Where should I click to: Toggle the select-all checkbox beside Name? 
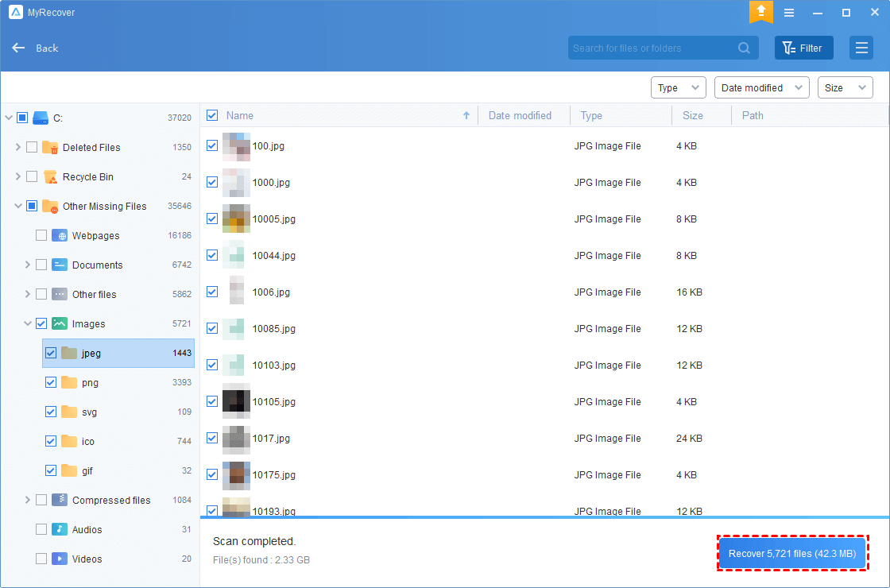click(x=212, y=115)
